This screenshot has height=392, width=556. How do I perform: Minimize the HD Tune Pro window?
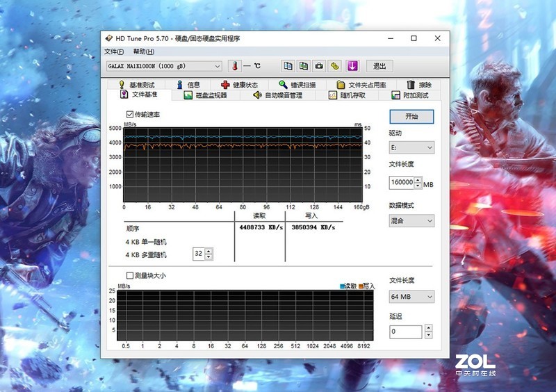(391, 38)
